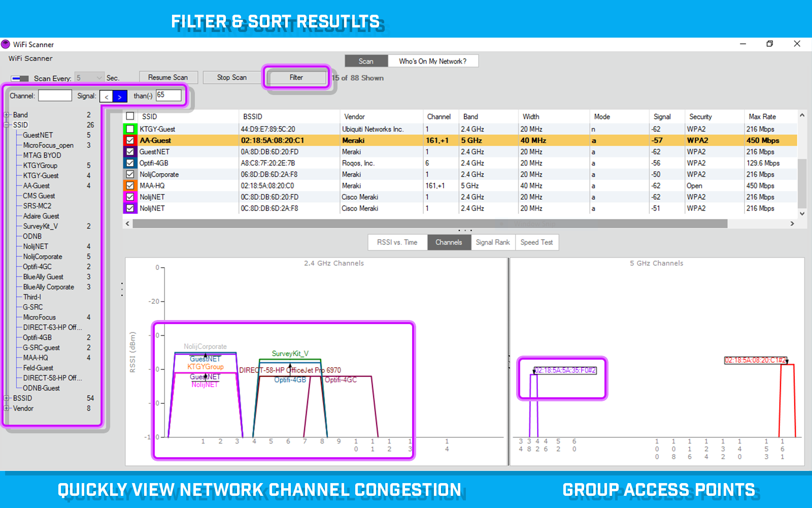Select MicroFocus_open in the SSID tree
This screenshot has width=812, height=508.
(48, 145)
